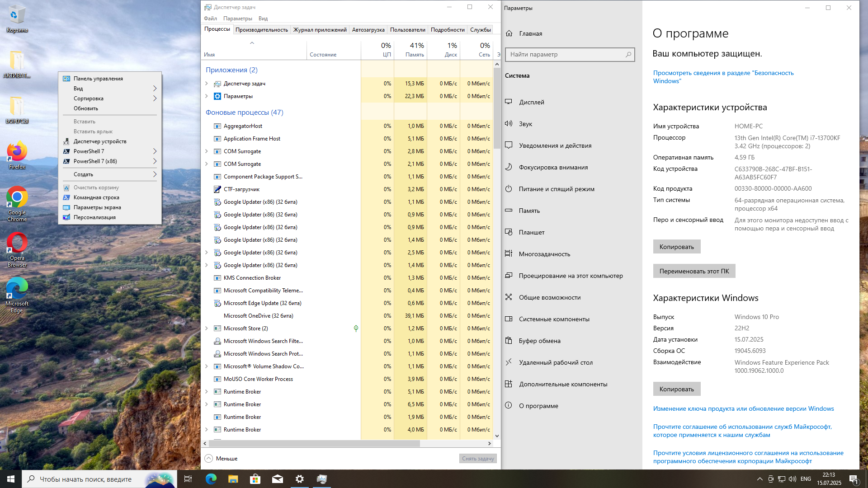Screen dimensions: 868x488
Task: Click the taskbar search box
Action: (x=99, y=479)
